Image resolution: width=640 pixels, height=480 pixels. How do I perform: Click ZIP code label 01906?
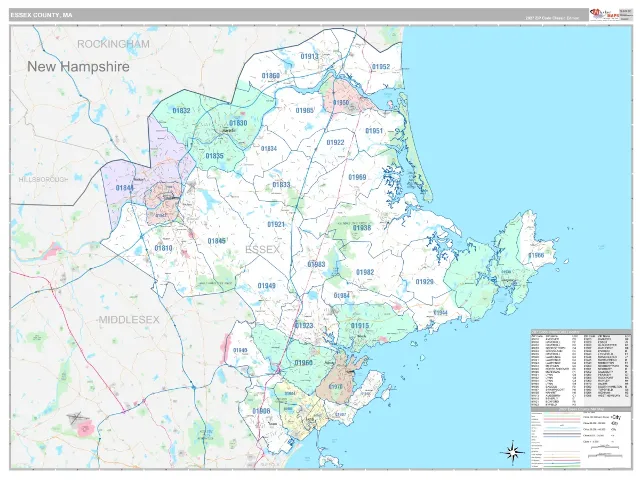coord(261,411)
